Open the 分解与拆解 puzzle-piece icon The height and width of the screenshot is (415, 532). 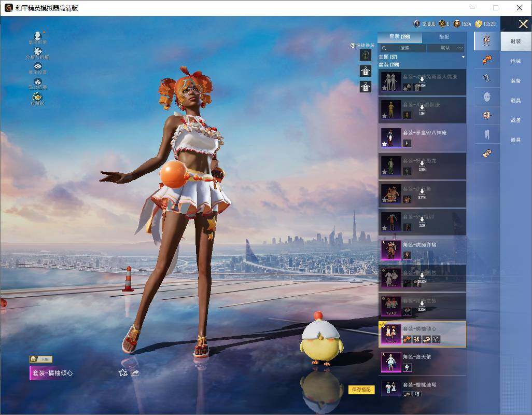[x=38, y=53]
